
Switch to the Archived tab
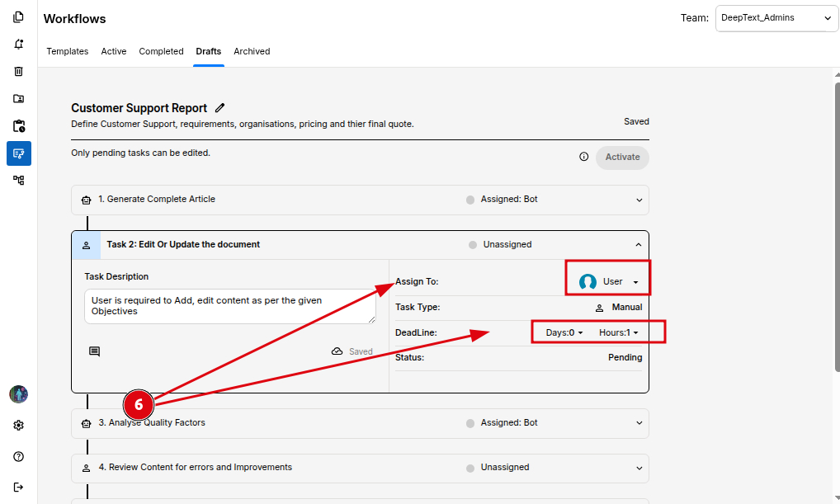click(252, 51)
